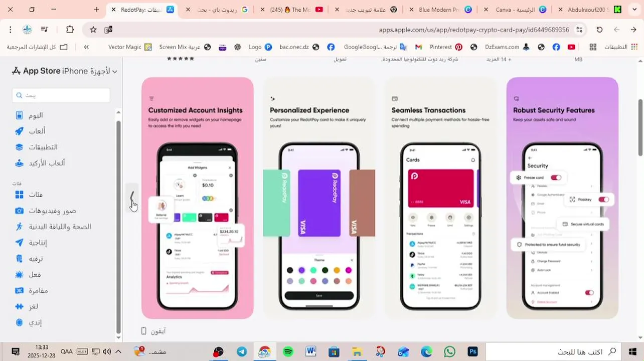
Task: Reload the page in browser toolbar
Action: (x=599, y=30)
